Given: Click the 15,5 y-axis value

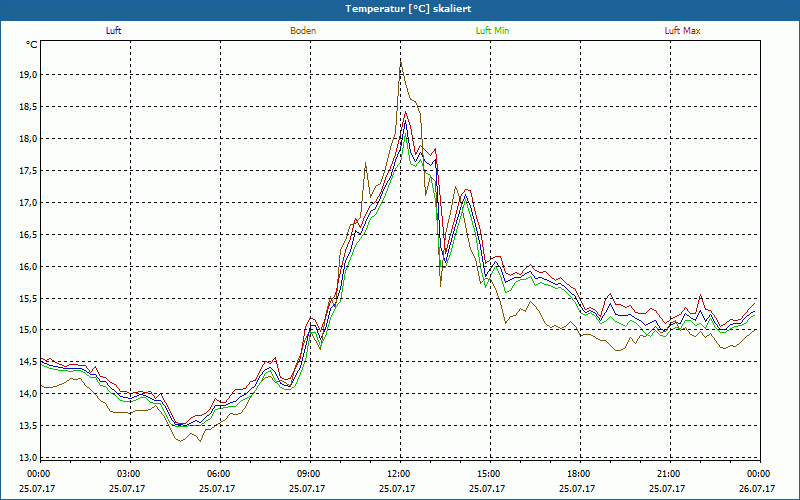Looking at the screenshot, I should (30, 298).
